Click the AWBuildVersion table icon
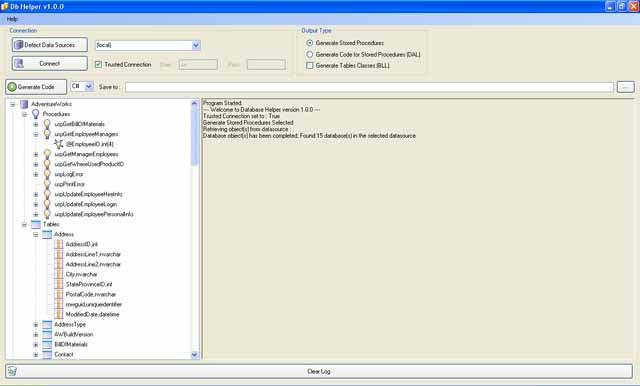The height and width of the screenshot is (386, 640). (x=47, y=335)
